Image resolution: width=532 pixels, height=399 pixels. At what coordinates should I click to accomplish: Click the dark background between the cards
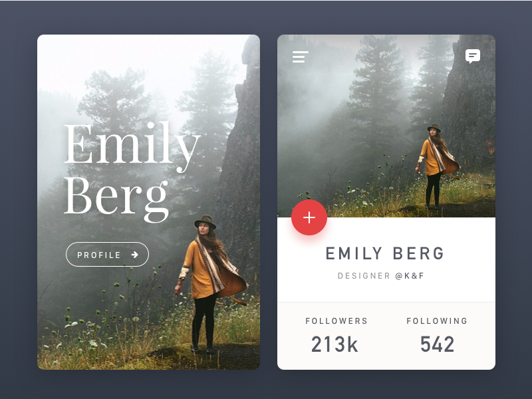(269, 202)
